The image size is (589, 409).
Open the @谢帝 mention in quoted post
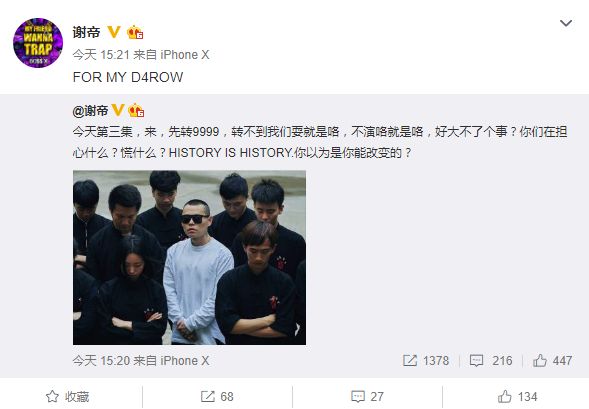pos(91,111)
